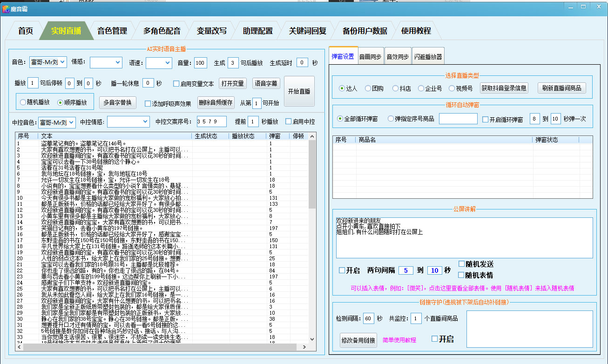
Task: Click the 获取抖音登录信息 button
Action: (x=504, y=88)
